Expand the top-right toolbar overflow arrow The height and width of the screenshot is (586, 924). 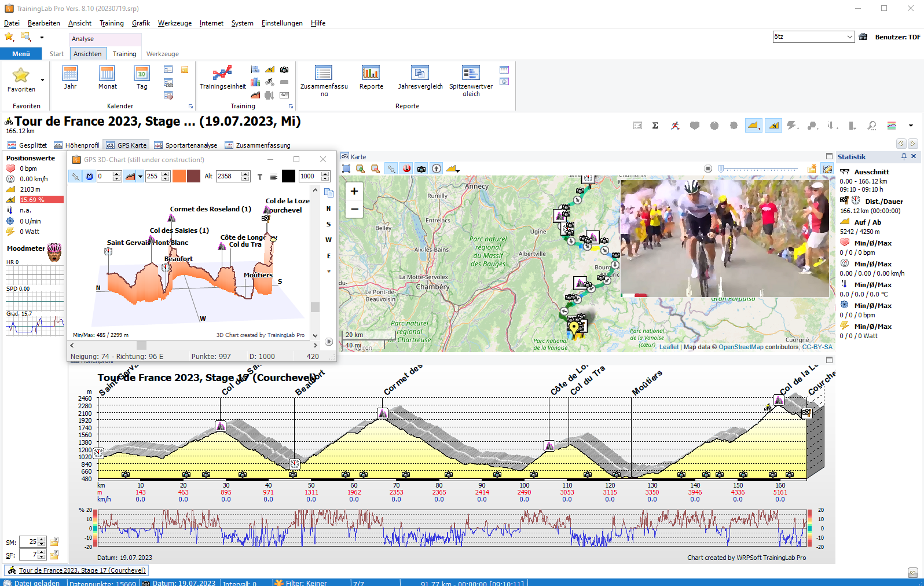(x=911, y=126)
